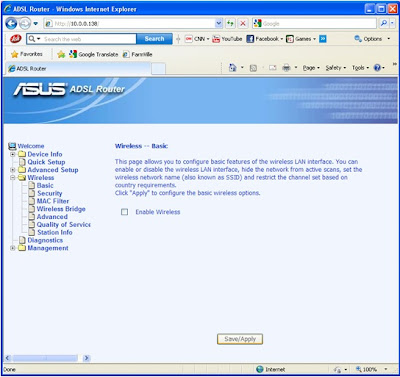The width and height of the screenshot is (400, 377).
Task: Open the Management folder
Action: pyautogui.click(x=48, y=248)
